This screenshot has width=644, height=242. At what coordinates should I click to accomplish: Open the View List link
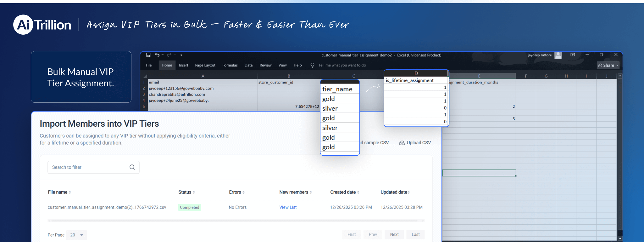pyautogui.click(x=288, y=207)
